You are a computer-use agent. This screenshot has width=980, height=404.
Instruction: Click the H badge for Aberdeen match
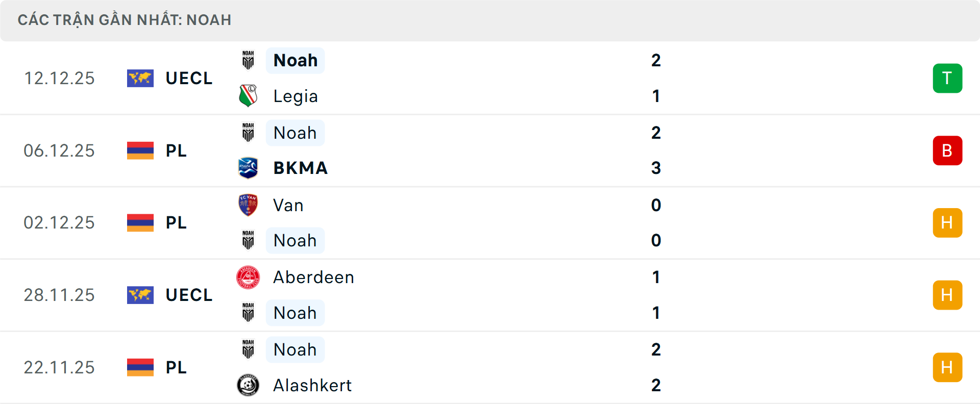tap(947, 295)
